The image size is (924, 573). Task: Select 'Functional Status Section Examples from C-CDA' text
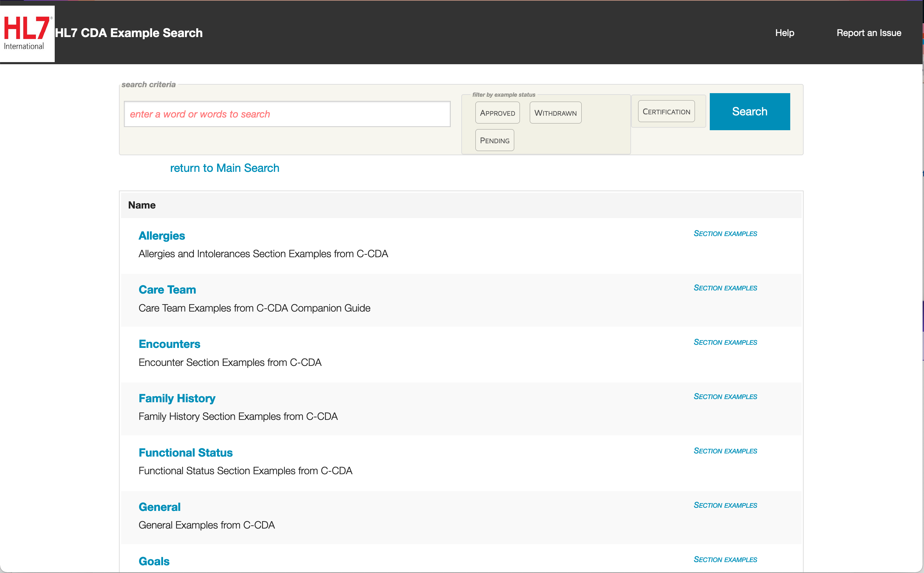click(246, 471)
